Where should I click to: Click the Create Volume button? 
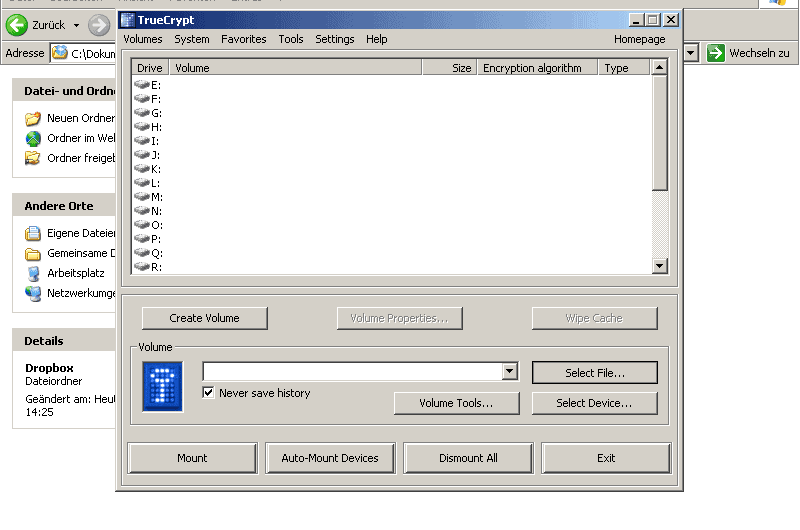pyautogui.click(x=205, y=318)
